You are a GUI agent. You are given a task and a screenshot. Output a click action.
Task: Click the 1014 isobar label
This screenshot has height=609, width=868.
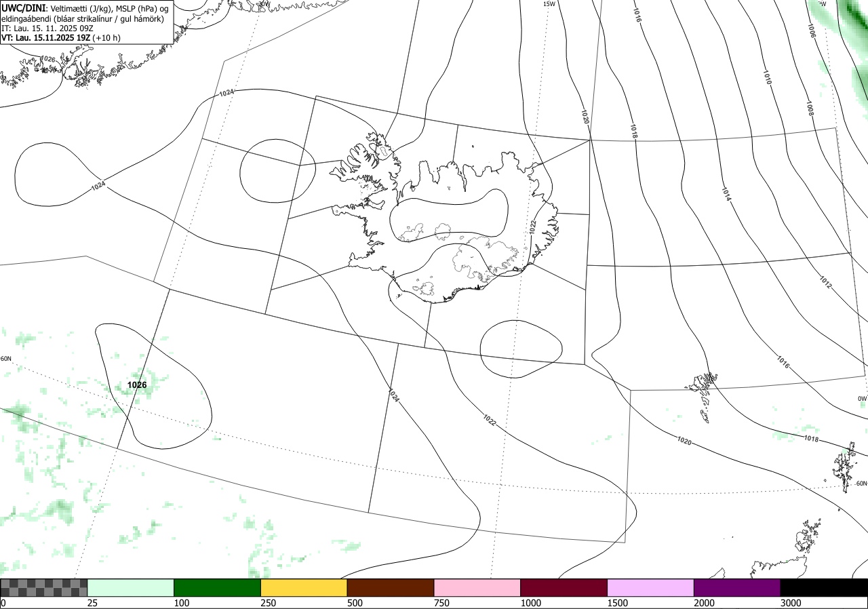[x=726, y=194]
